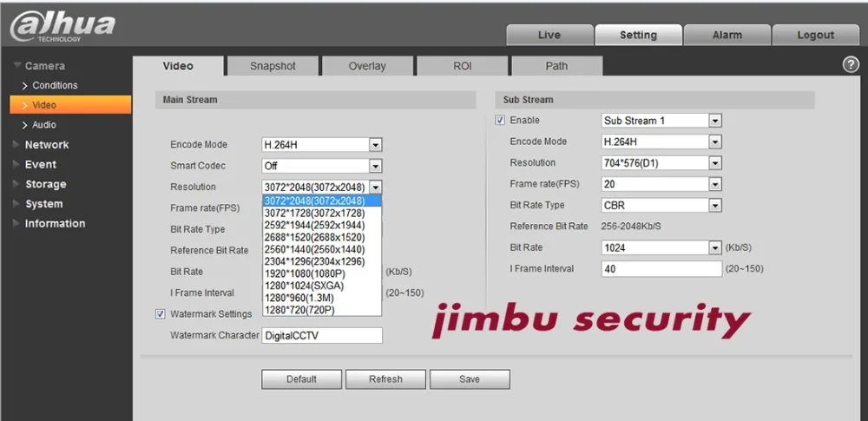Viewport: 868px width, 421px height.
Task: Open the Overlay tab
Action: pos(367,66)
